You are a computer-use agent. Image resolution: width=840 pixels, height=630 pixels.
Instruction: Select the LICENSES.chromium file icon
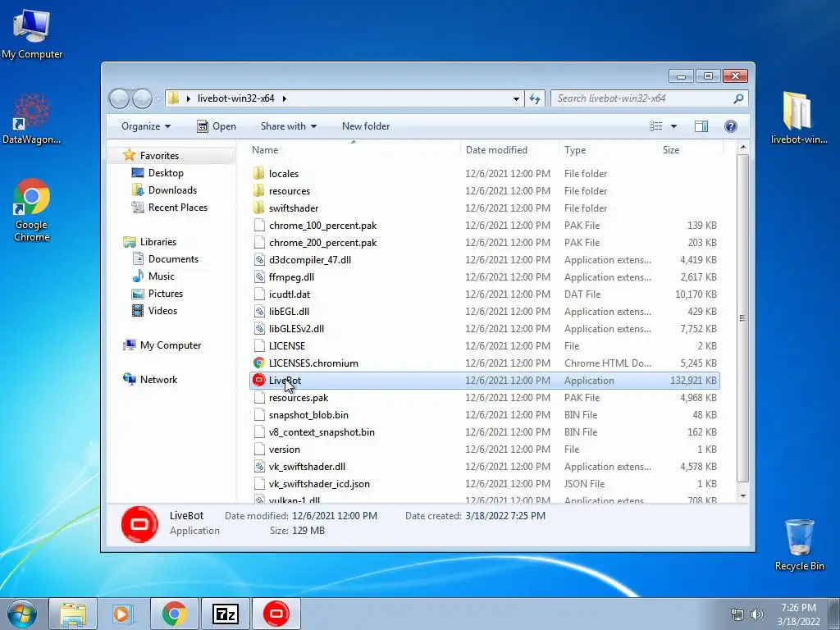[259, 363]
